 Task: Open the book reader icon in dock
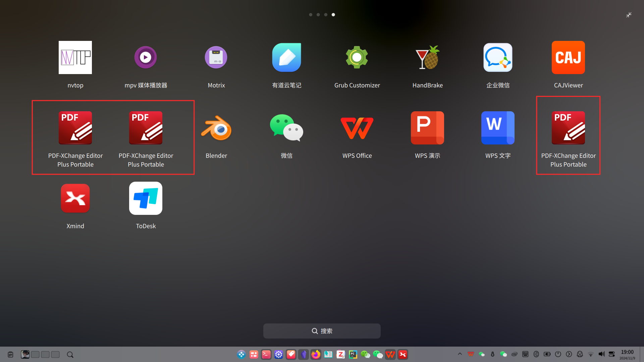coord(328,354)
